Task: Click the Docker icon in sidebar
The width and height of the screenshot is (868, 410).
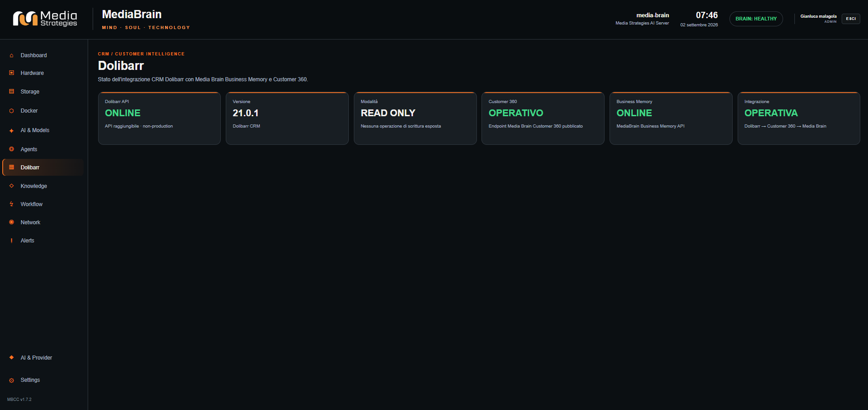Action: pyautogui.click(x=11, y=111)
